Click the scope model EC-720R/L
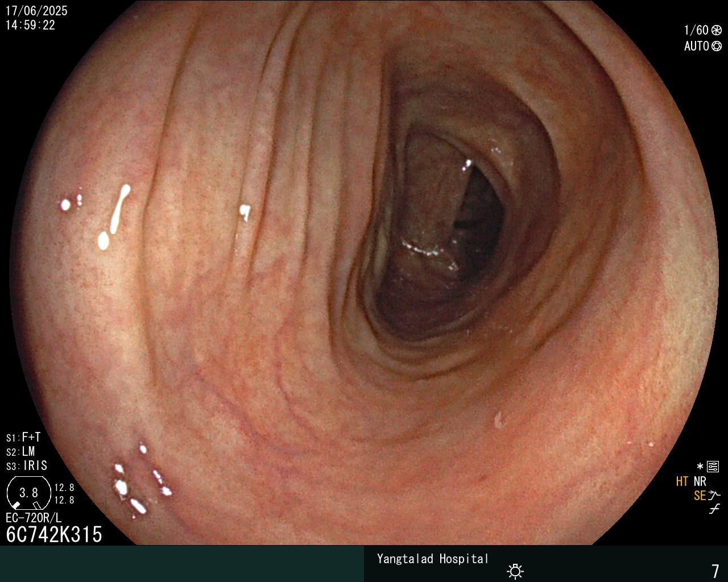This screenshot has height=582, width=728. [x=34, y=518]
